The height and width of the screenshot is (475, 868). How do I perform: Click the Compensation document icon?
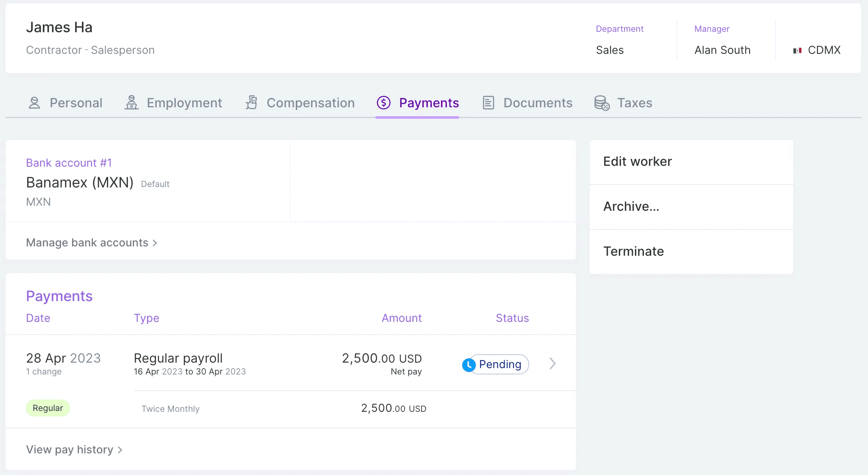click(x=251, y=103)
